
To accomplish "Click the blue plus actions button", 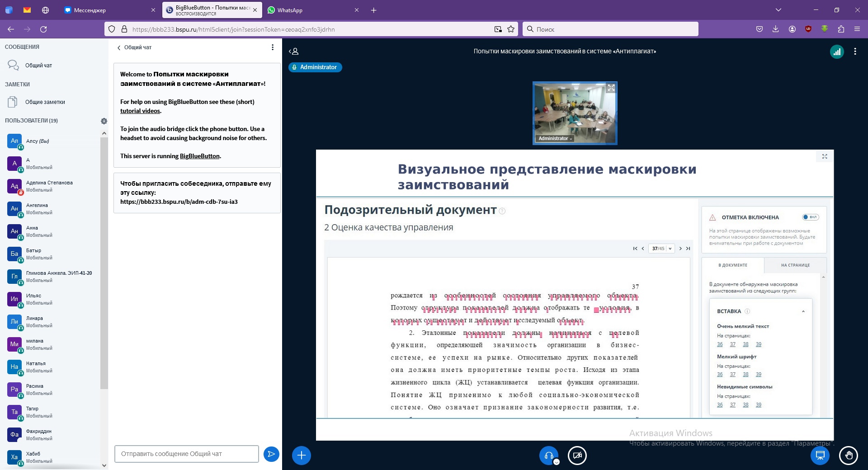I will 302,455.
